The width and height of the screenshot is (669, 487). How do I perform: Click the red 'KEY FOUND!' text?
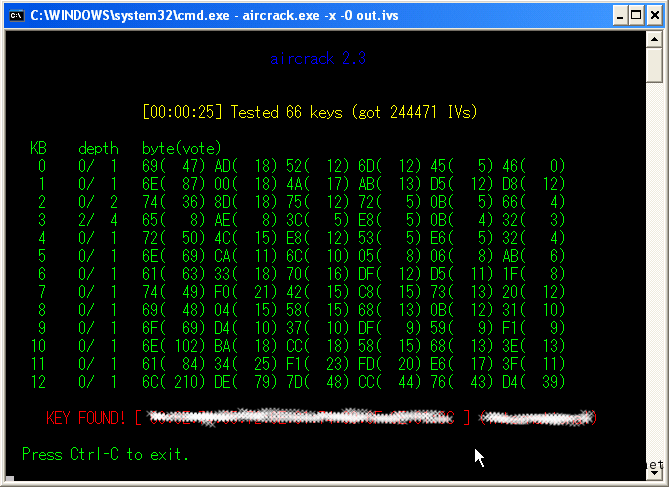pos(86,418)
